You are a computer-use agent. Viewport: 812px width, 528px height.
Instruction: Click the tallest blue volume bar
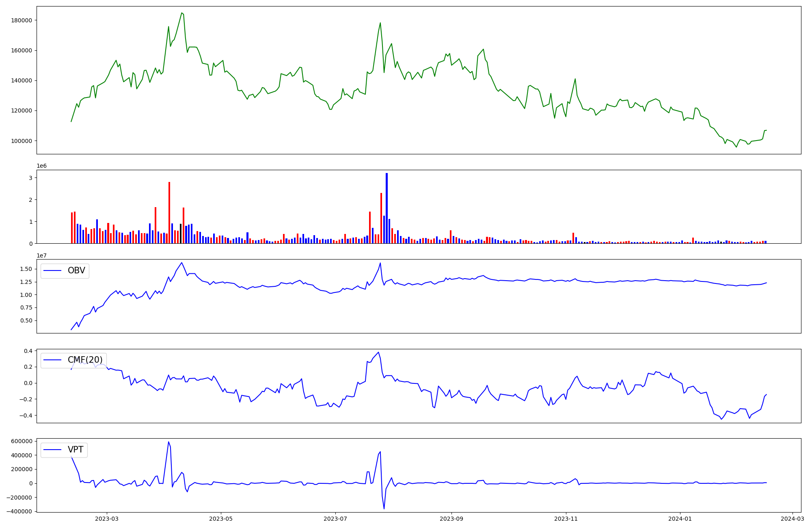pyautogui.click(x=387, y=208)
